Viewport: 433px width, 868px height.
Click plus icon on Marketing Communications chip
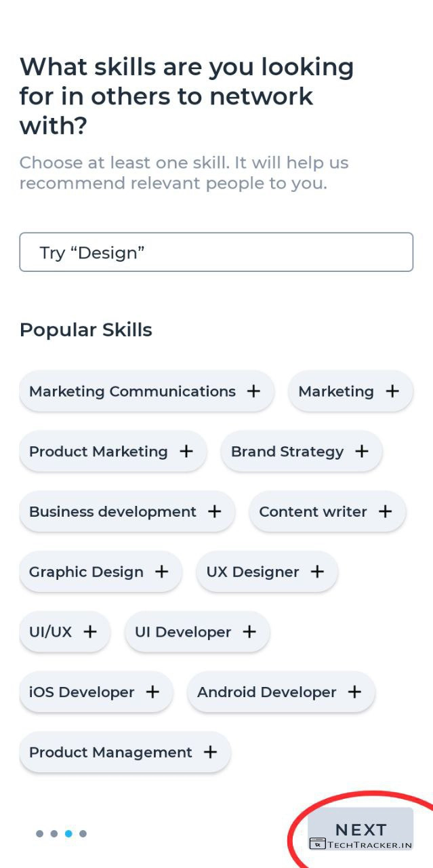253,391
